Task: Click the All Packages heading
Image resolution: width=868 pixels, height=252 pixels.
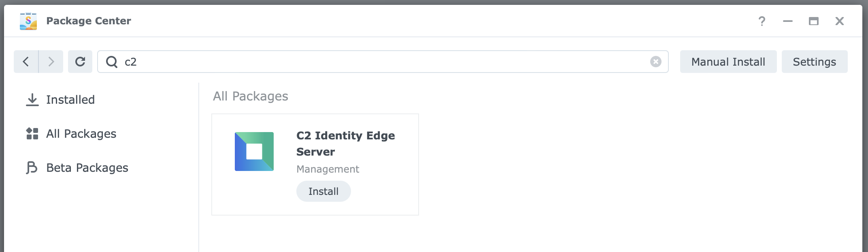Action: (x=251, y=96)
